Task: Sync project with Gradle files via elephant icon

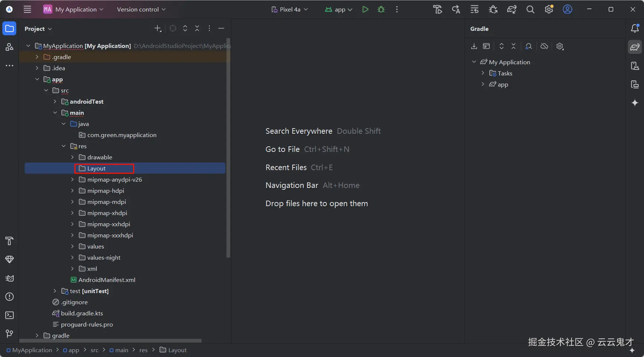Action: [512, 9]
